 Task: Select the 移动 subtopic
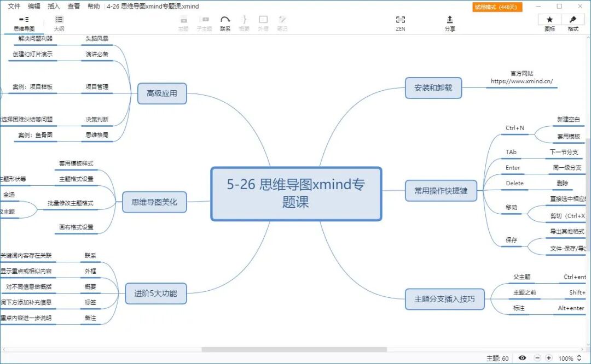512,207
